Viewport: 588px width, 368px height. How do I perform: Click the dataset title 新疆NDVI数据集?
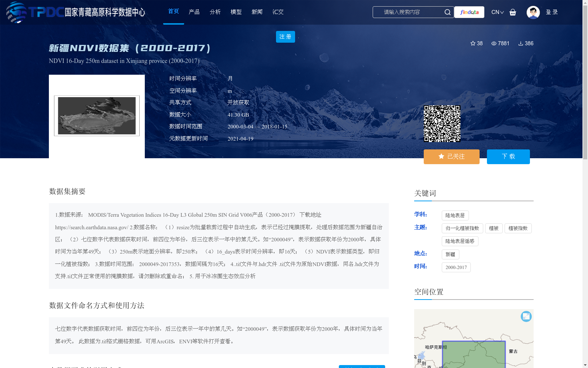(130, 48)
